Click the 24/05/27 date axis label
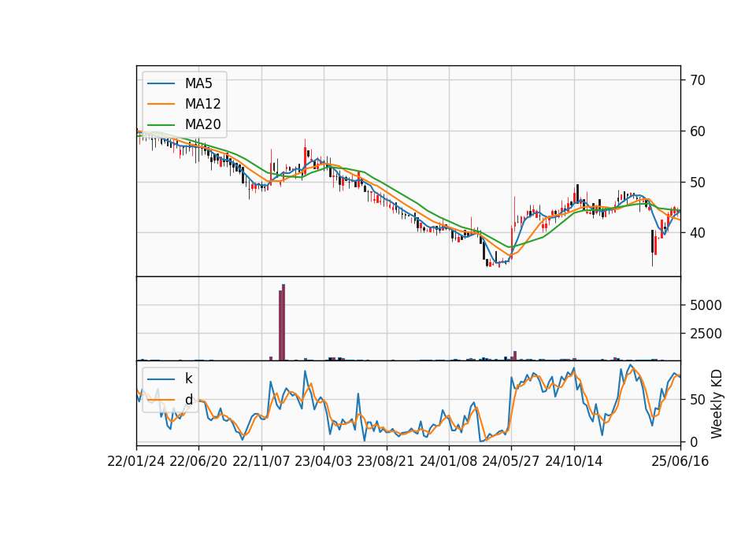The image size is (756, 543). 511,462
